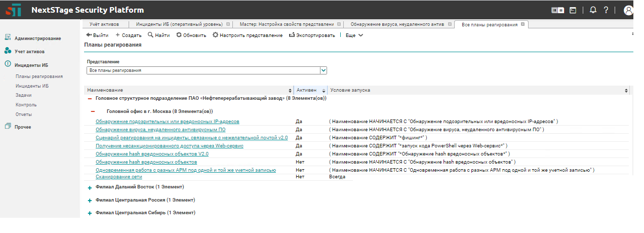The width and height of the screenshot is (644, 233).
Task: Click the condition text containing '*фишинг*'
Action: click(378, 137)
